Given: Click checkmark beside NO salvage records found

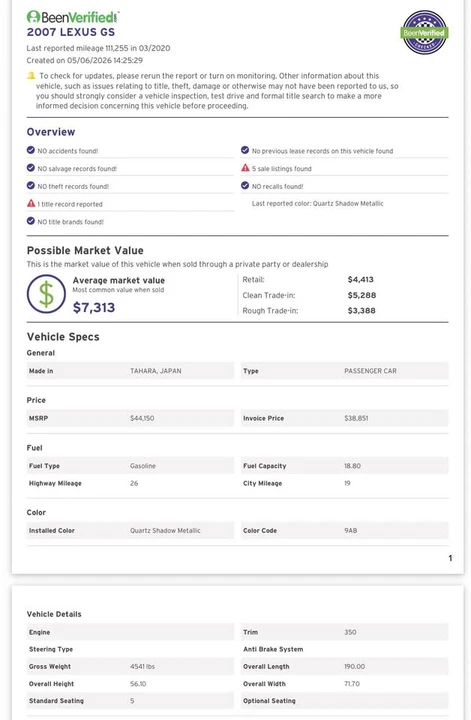Looking at the screenshot, I should coord(31,168).
